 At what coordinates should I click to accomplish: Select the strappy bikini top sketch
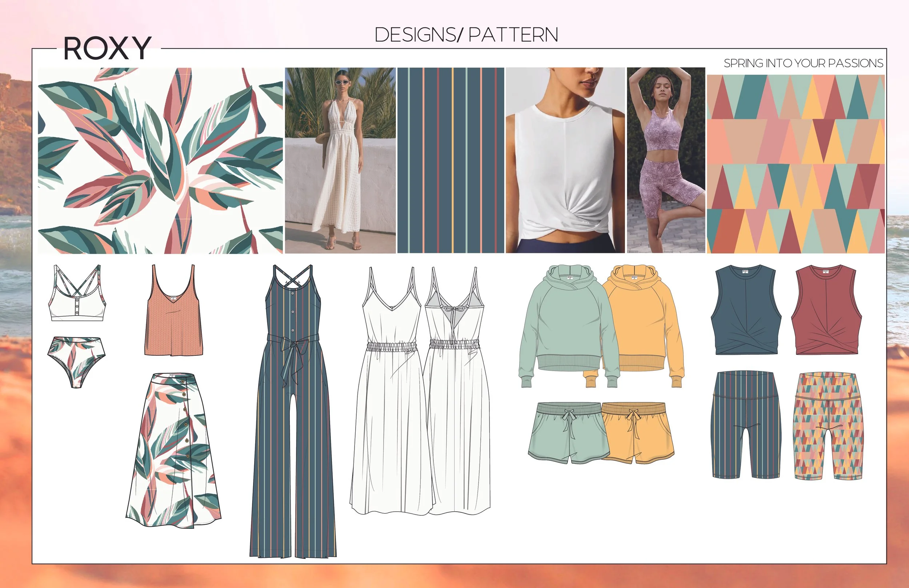point(77,293)
